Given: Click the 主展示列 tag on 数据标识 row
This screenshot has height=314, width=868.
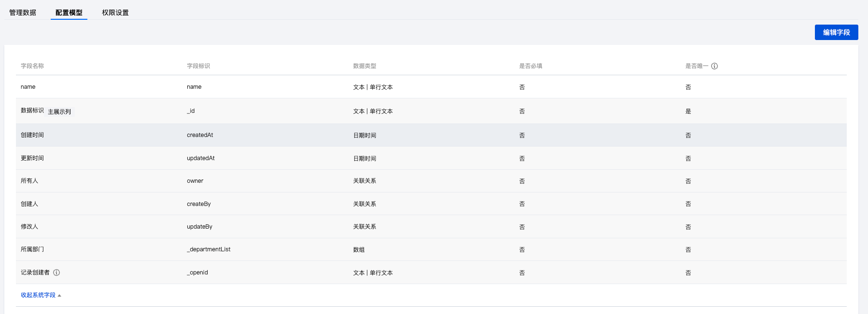Looking at the screenshot, I should pos(59,112).
